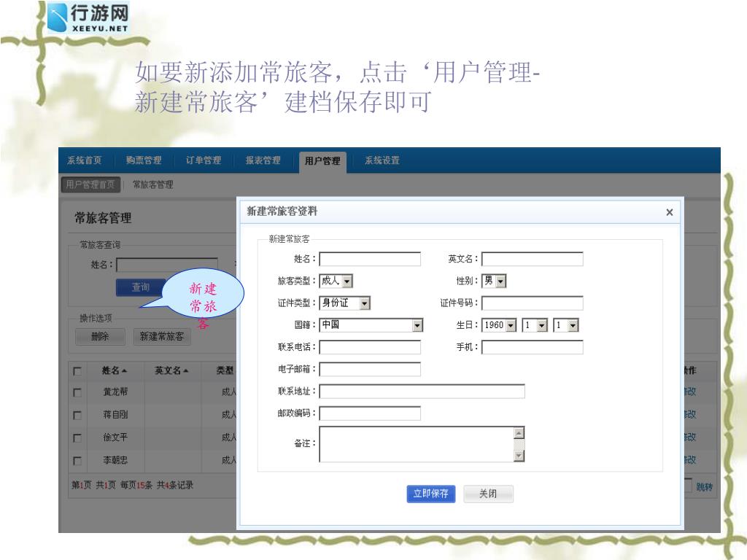Open the 系统设置 tab
This screenshot has width=747, height=560.
tap(382, 160)
